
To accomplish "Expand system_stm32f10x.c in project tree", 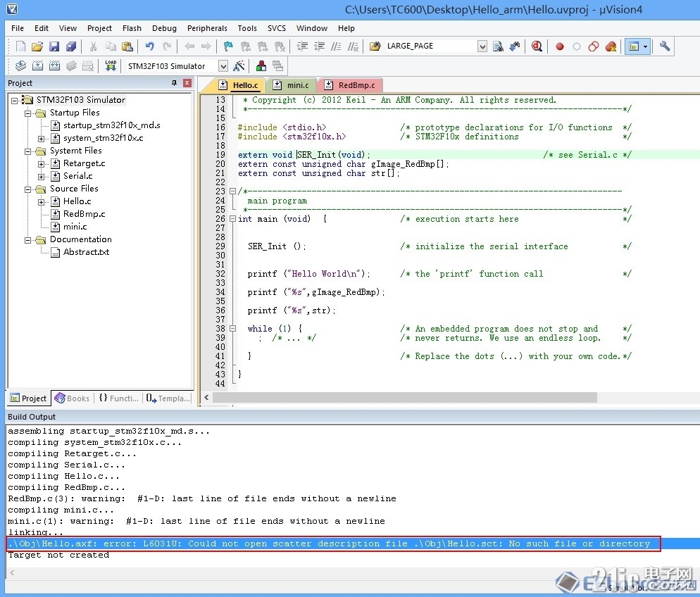I will tap(41, 139).
